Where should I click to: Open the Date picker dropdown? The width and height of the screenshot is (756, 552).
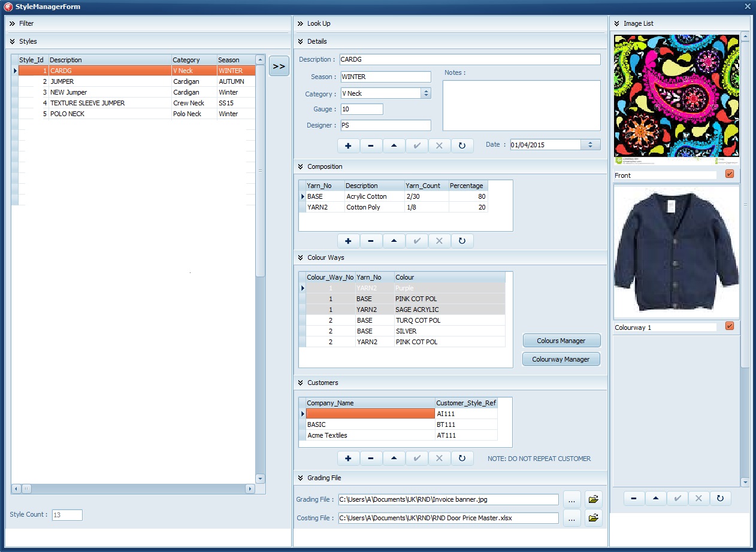coord(590,145)
